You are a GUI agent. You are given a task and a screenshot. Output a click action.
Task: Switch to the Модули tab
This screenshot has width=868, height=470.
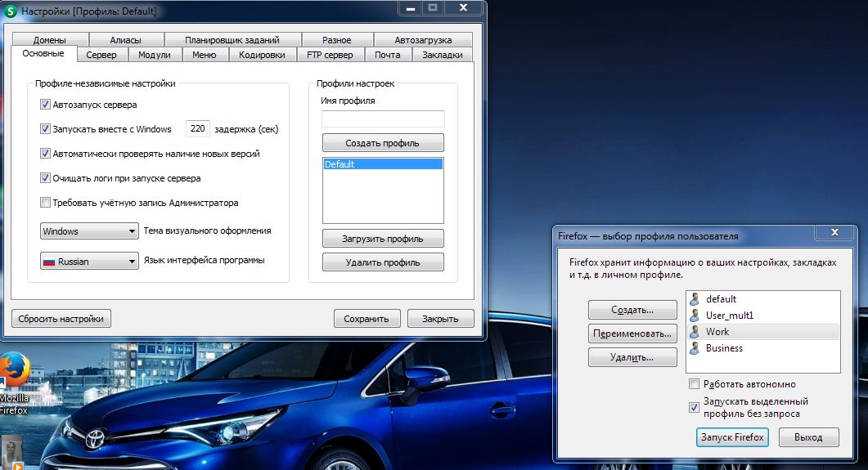[x=154, y=55]
